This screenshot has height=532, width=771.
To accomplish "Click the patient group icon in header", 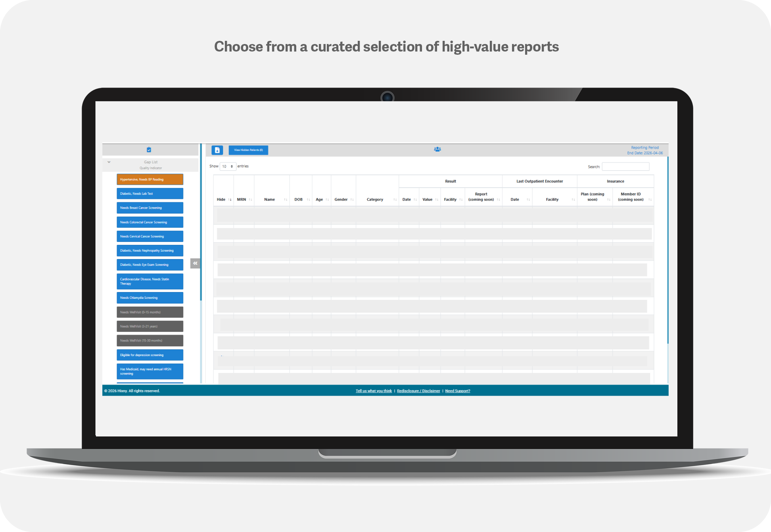I will [437, 149].
